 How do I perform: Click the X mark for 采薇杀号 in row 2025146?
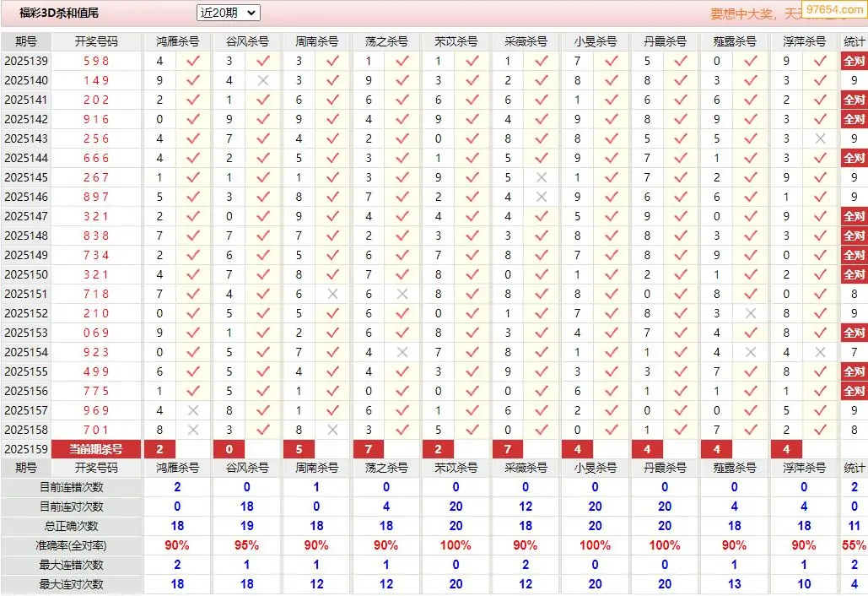(x=542, y=197)
